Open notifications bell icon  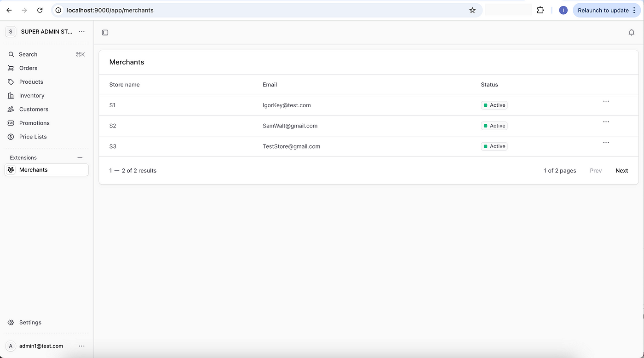pos(632,33)
